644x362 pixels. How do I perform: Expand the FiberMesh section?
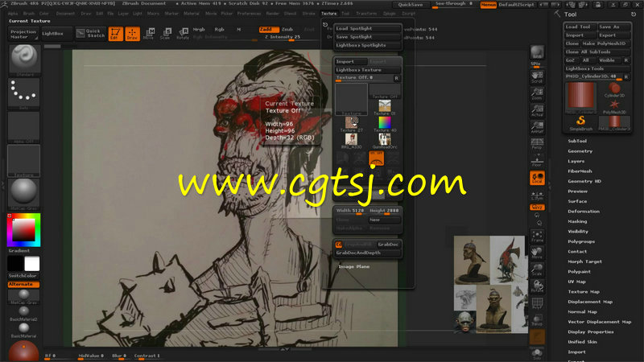click(x=580, y=171)
